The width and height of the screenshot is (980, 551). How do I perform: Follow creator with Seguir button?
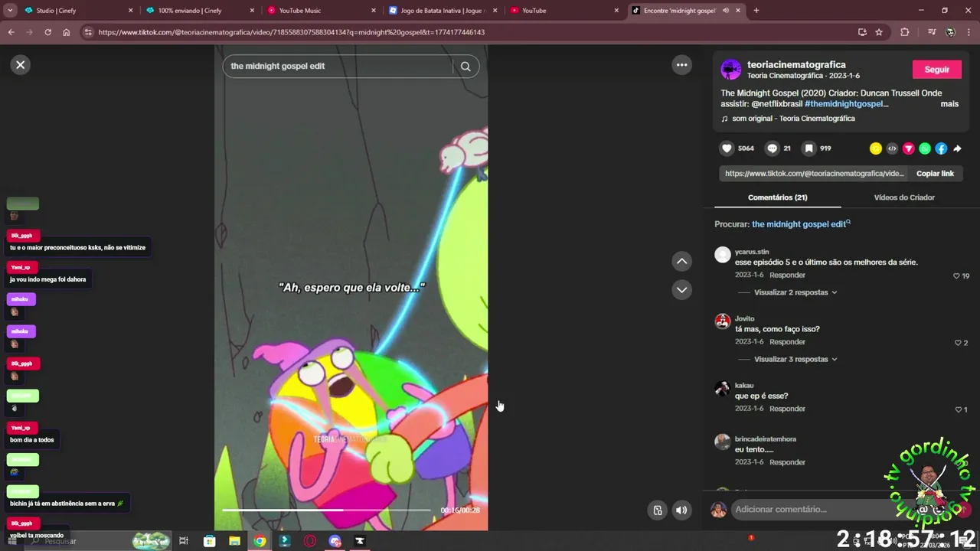(x=936, y=69)
